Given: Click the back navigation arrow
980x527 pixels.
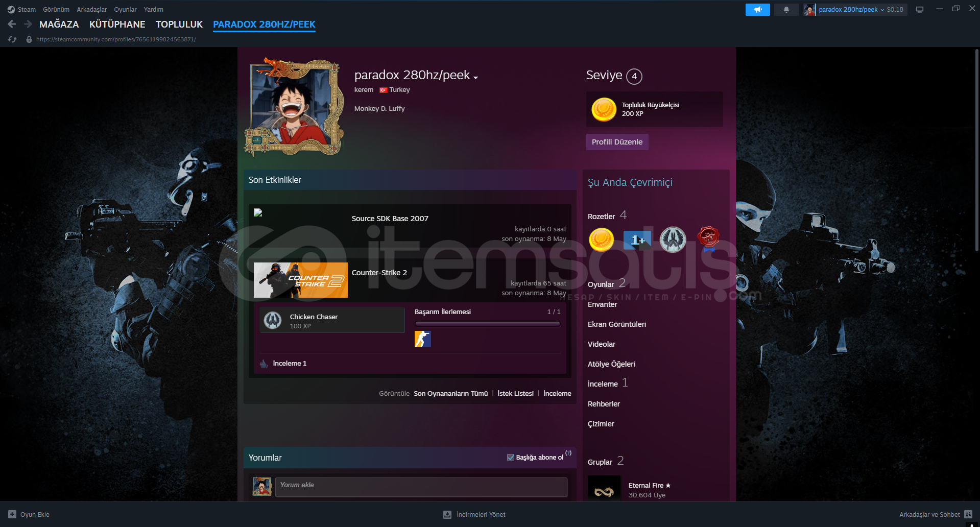Looking at the screenshot, I should tap(12, 24).
